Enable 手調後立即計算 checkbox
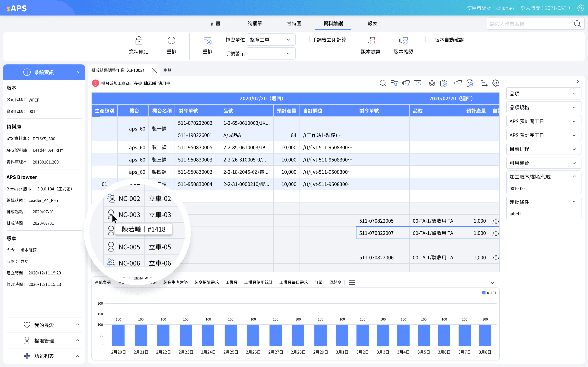 [x=306, y=39]
